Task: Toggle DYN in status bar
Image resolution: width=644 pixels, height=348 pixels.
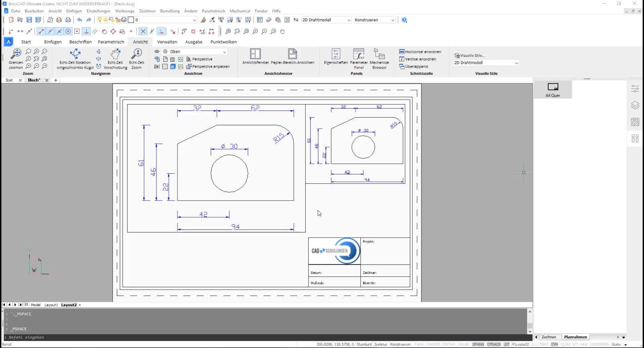Action: pos(554,344)
